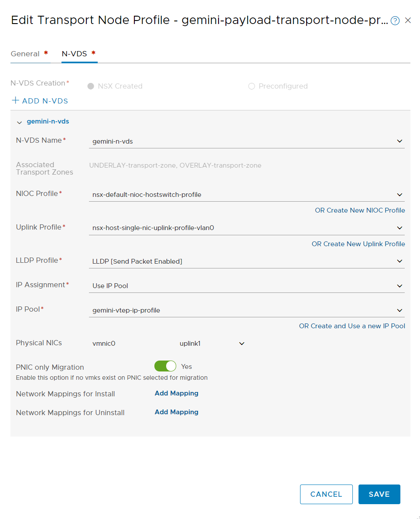Click the plus icon to add N-VDS
Viewport: 420px width, 519px height.
tap(16, 101)
